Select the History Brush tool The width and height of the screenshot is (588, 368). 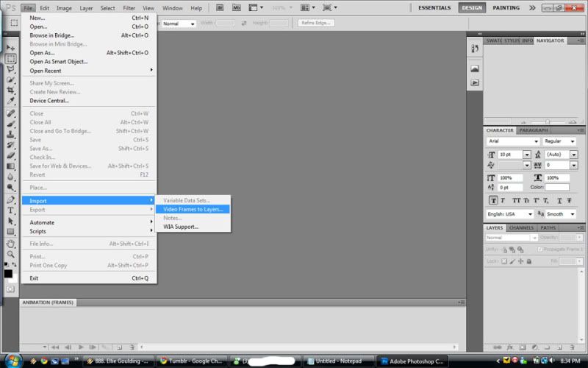coord(10,144)
